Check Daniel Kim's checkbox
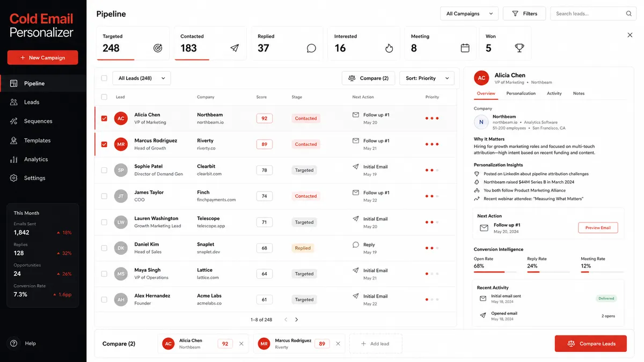644x362 pixels. click(104, 248)
